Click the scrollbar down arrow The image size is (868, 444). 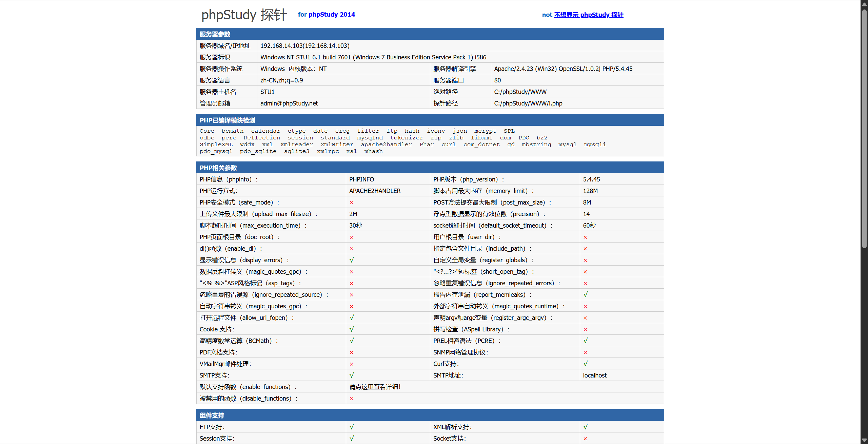[864, 441]
